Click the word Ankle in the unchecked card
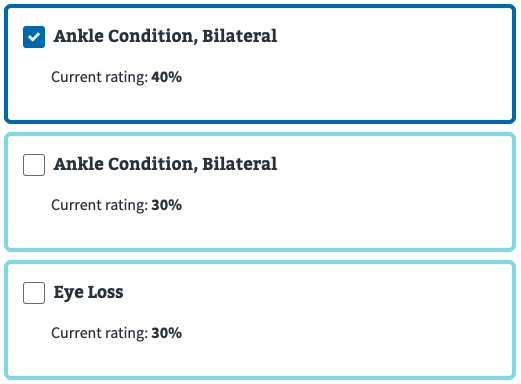521x384 pixels. coord(79,164)
